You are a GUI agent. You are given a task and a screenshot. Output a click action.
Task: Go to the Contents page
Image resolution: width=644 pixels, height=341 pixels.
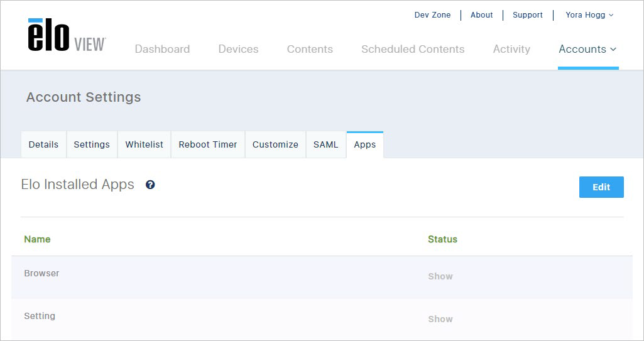pos(310,49)
